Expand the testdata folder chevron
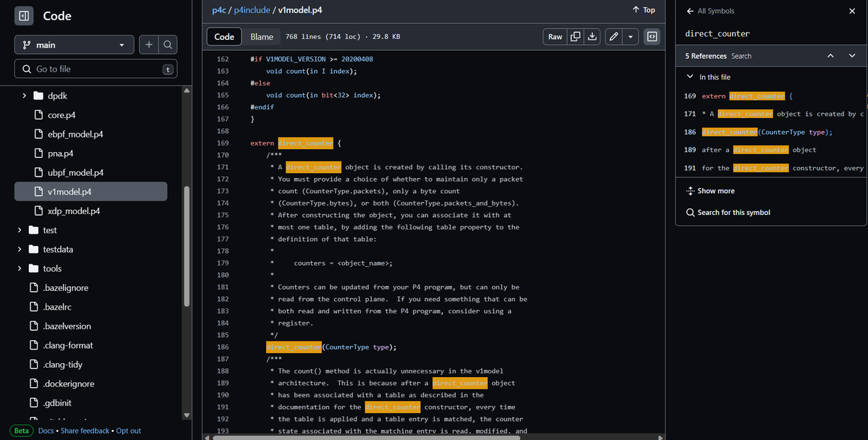 (20, 249)
